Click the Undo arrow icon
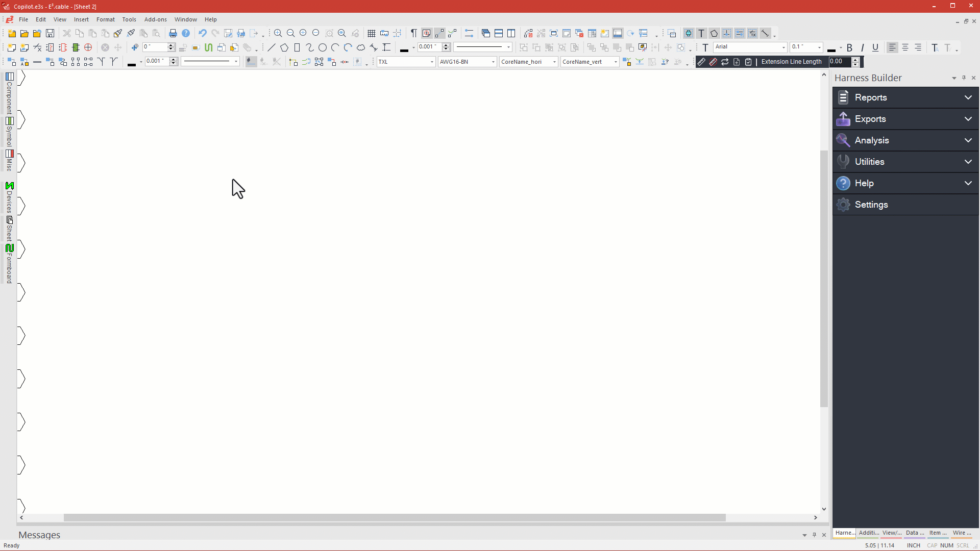The height and width of the screenshot is (551, 980). tap(203, 33)
